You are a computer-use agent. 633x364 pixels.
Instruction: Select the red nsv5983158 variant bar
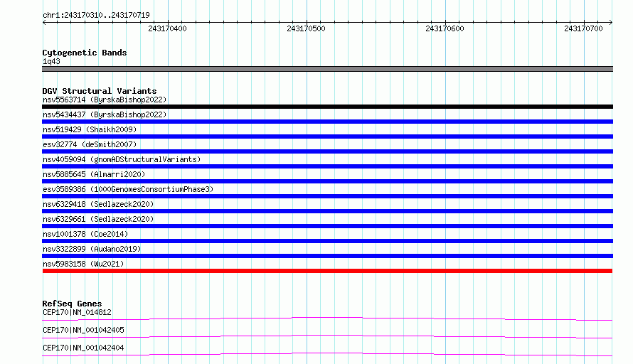point(327,271)
